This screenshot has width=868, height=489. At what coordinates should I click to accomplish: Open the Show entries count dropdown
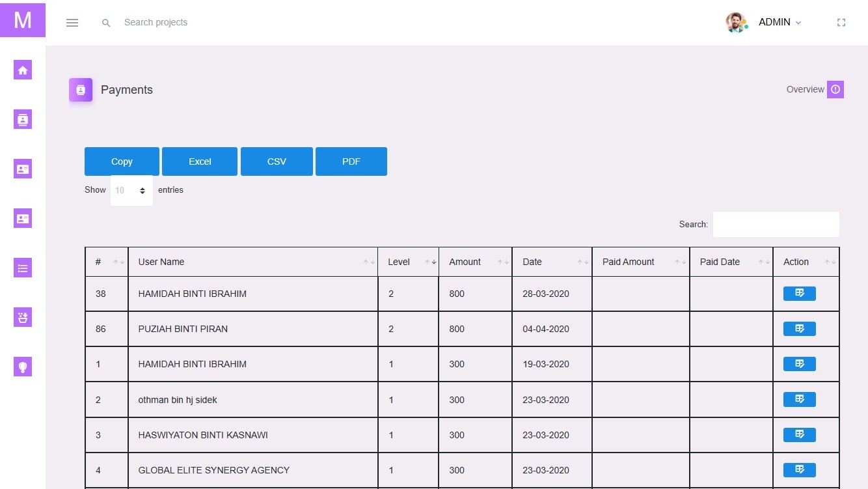(131, 191)
